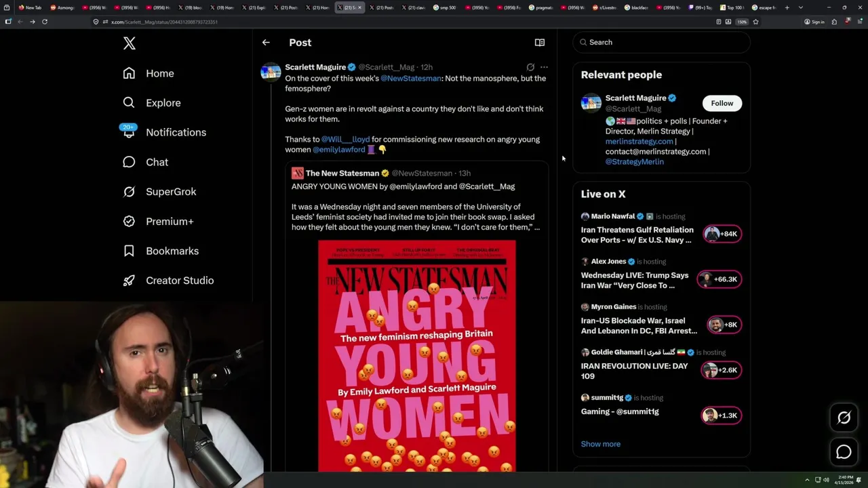
Task: Switch to the 'smp 500' browser tab
Action: 444,7
